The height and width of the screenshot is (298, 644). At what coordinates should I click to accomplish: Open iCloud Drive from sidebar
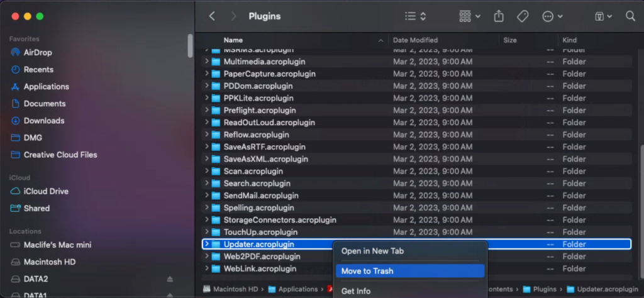[46, 191]
